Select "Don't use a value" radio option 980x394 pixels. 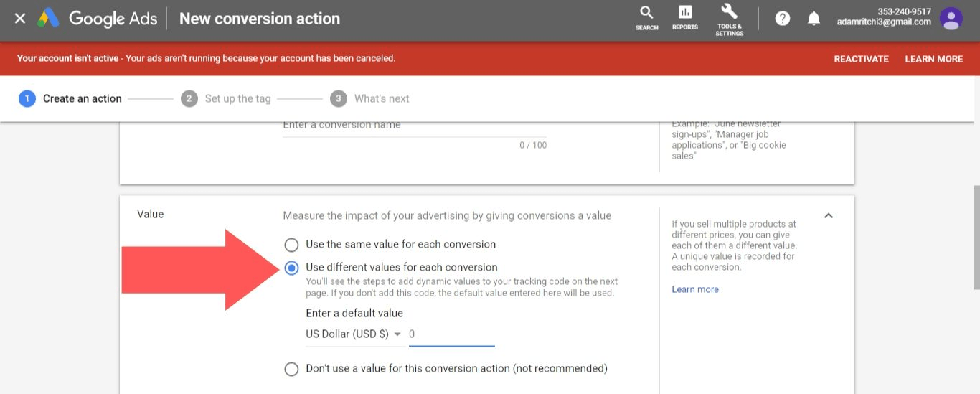coord(291,369)
